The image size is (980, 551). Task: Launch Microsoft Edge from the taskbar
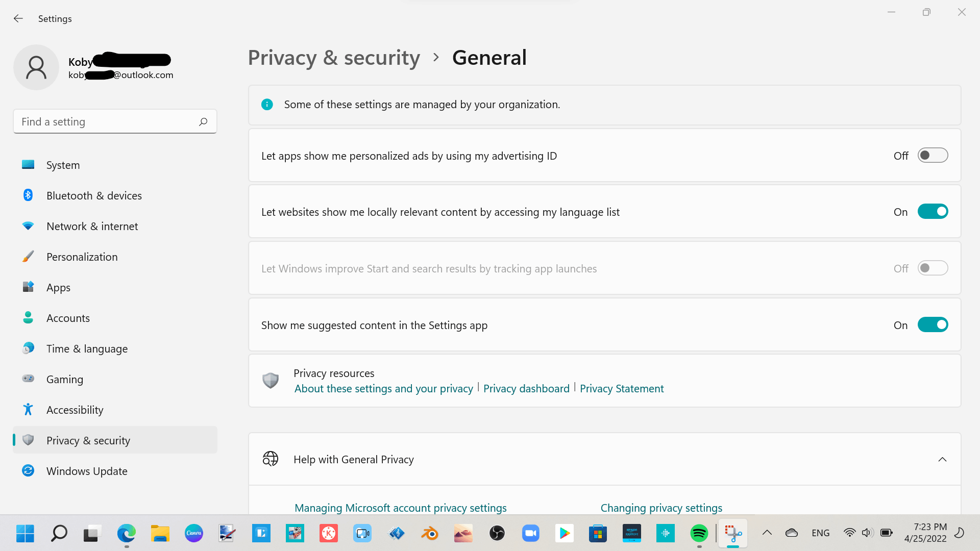(126, 533)
